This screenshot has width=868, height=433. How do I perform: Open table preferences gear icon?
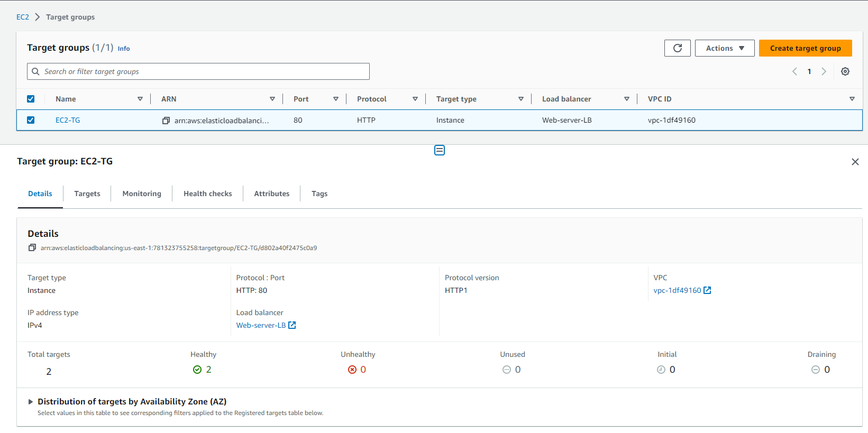click(x=845, y=71)
